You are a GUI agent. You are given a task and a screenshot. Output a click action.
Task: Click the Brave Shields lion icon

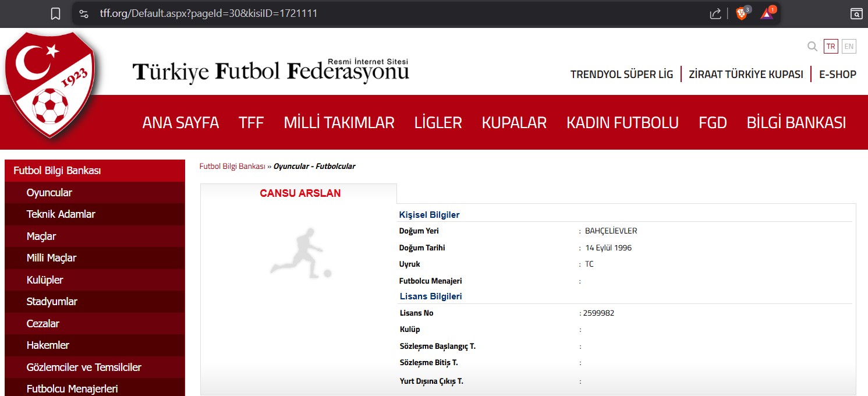[x=741, y=13]
